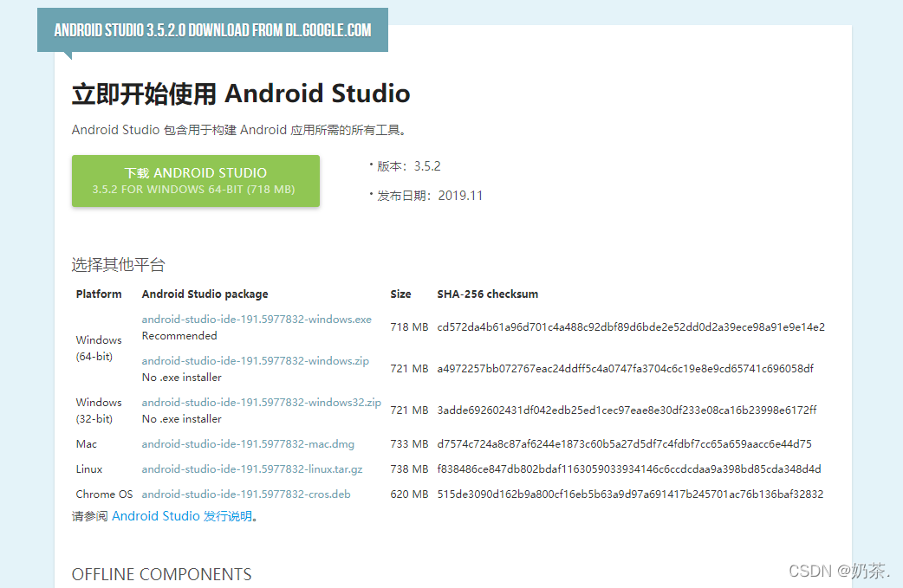Screen dimensions: 903x588
Task: Download android-studio-ide-191.5977832-cros.deb
Action: 246,494
